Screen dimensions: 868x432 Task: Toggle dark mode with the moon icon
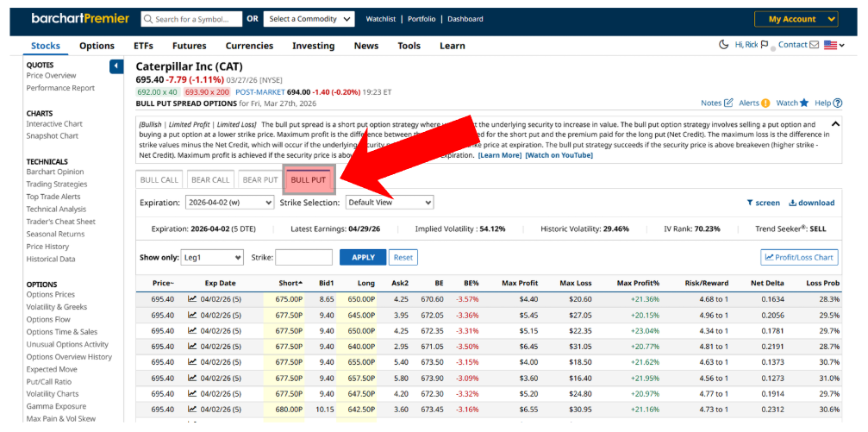point(724,45)
